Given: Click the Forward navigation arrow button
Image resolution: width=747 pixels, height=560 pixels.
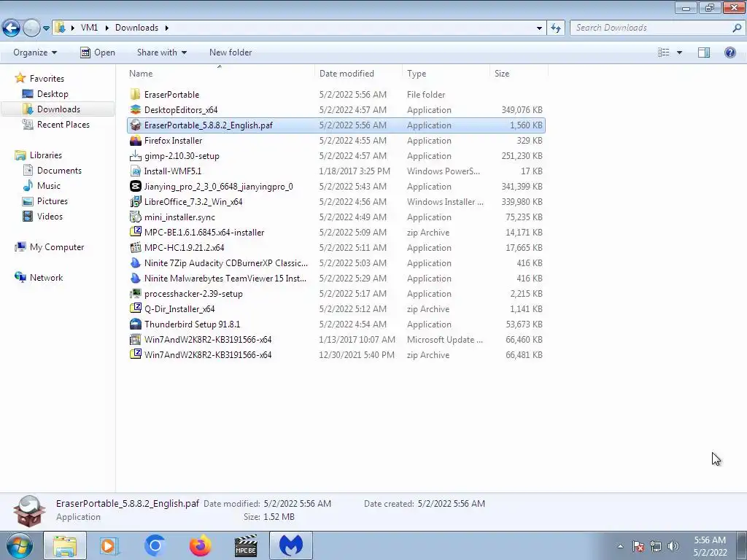Looking at the screenshot, I should 31,28.
